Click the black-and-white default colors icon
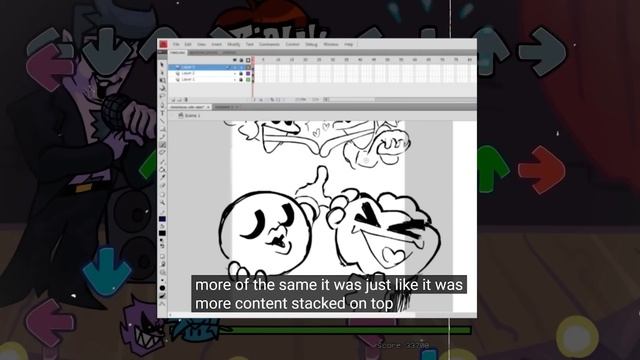This screenshot has width=640, height=360. (162, 241)
